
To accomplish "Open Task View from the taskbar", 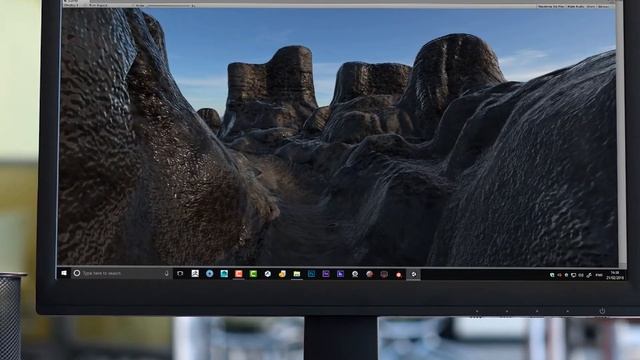I will tap(180, 273).
